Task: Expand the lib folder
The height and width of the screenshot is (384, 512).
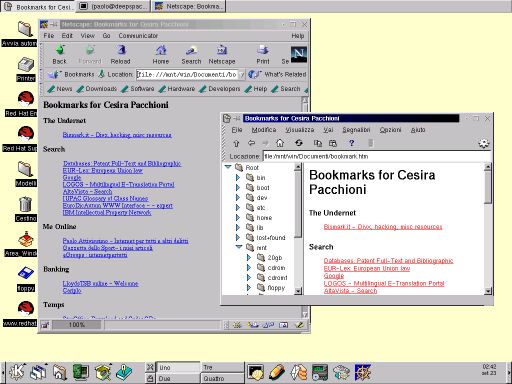Action: [238, 228]
